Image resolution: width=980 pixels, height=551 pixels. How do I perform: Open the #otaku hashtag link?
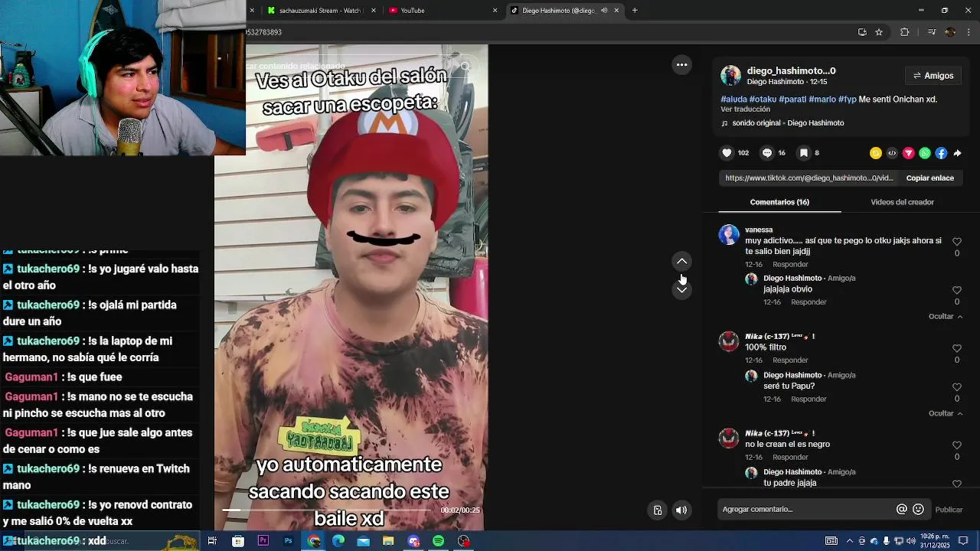(x=763, y=99)
